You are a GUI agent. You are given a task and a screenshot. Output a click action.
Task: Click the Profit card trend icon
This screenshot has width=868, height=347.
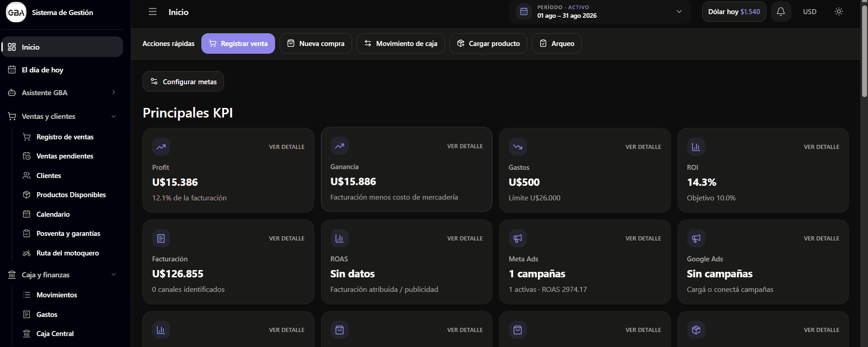pyautogui.click(x=161, y=147)
